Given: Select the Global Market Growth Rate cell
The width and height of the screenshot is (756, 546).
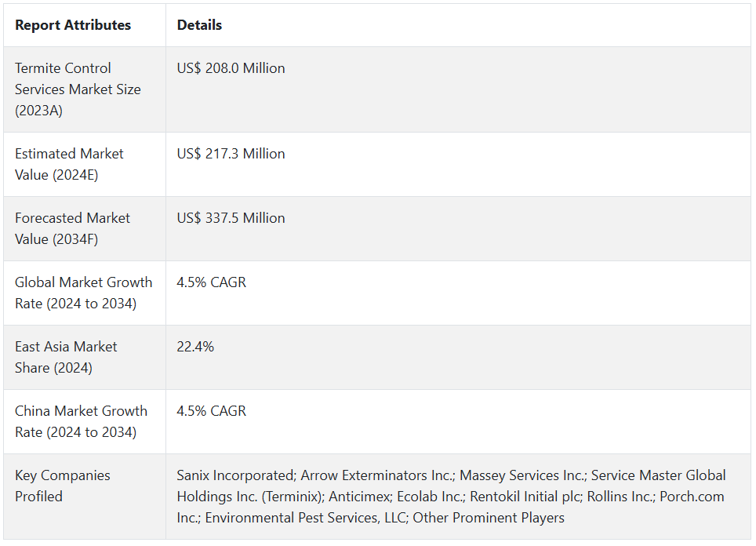Looking at the screenshot, I should coord(83,293).
